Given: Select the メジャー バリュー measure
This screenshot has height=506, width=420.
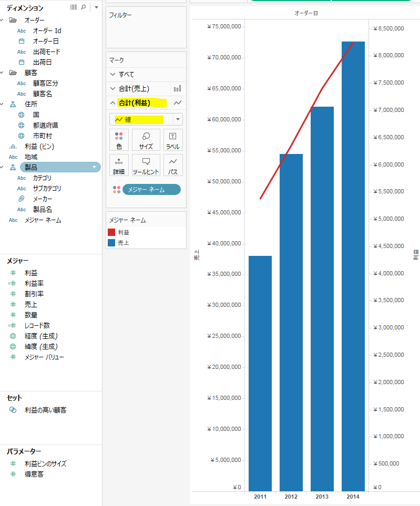Looking at the screenshot, I should [x=44, y=357].
